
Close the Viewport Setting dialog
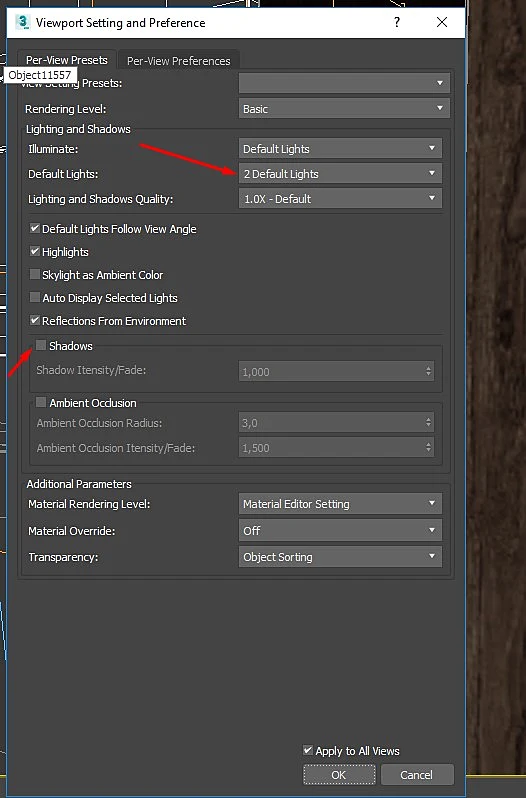442,22
